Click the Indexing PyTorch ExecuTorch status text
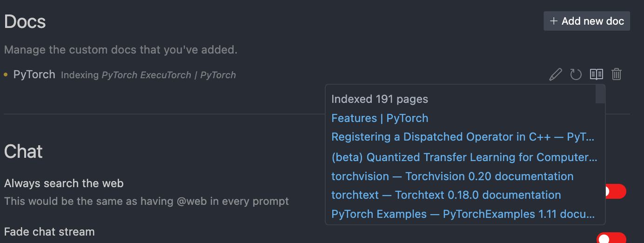The image size is (644, 243). 148,75
